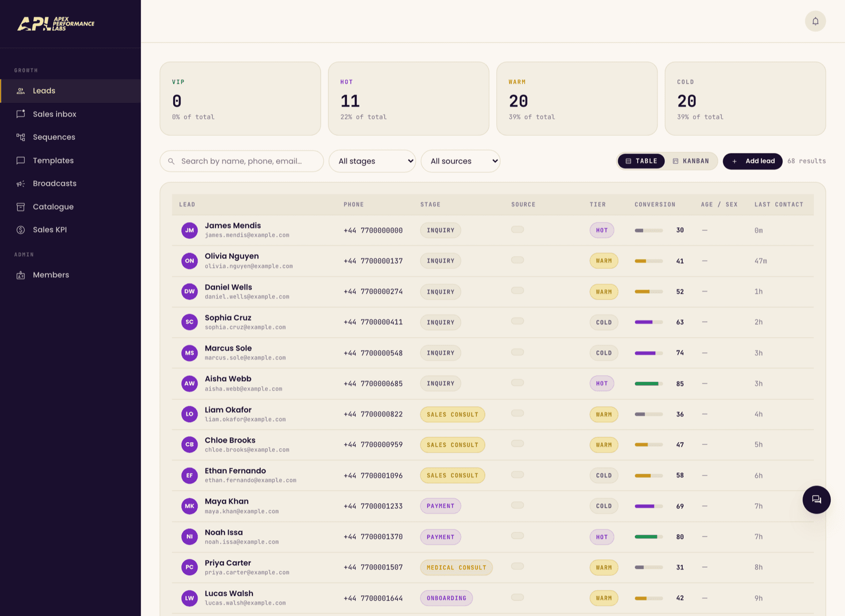
Task: Click source pill in Liam Okafor row
Action: [518, 413]
